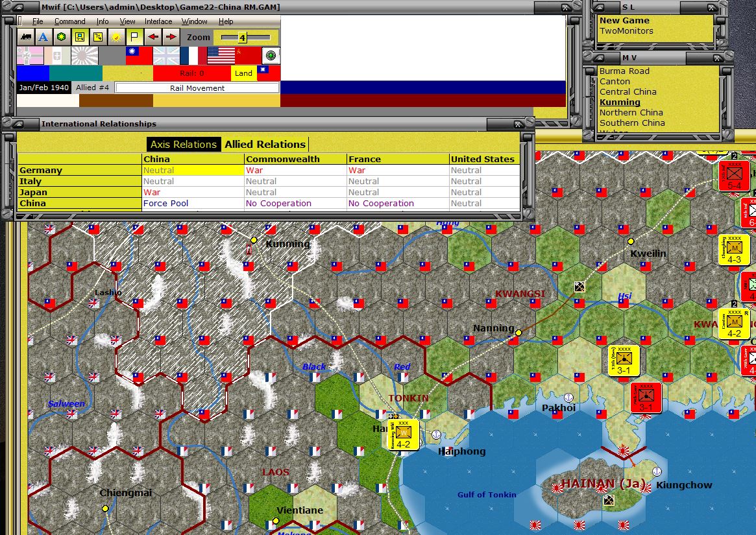Select the Japanese rising sun flag
756x535 pixels.
coord(84,56)
